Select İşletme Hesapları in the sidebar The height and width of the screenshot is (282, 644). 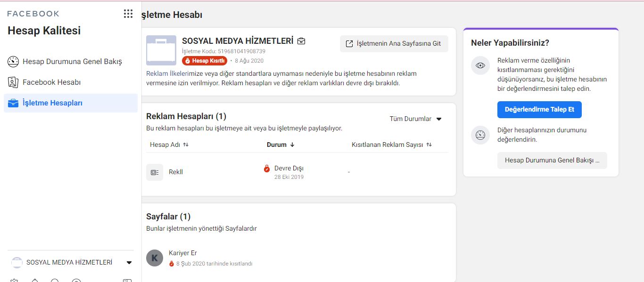pos(71,103)
